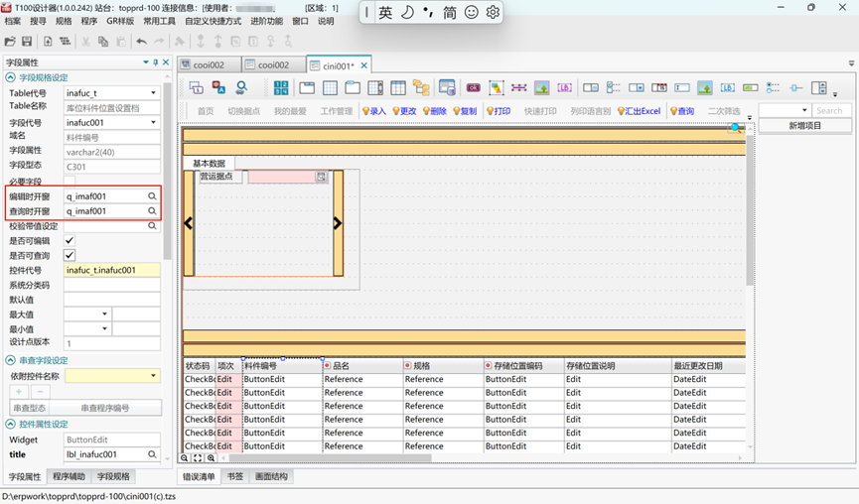859x504 pixels.
Task: Click the Chinese/English translation icon
Action: 218,87
